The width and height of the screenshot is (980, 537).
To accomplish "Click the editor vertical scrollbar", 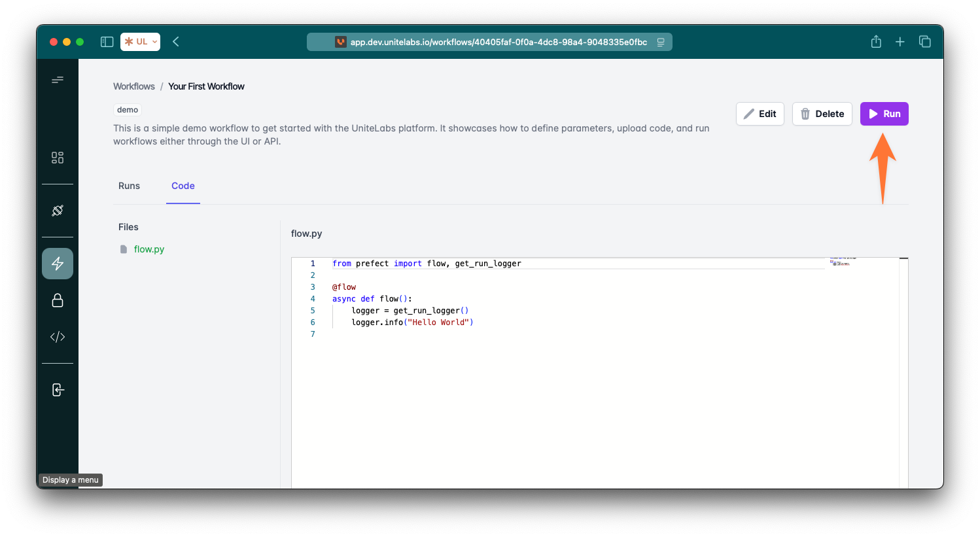I will (x=903, y=373).
